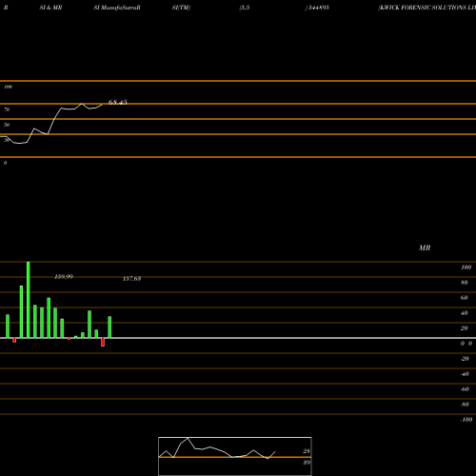Screen dimensions: 476x476
Task: Click the end point of the white RSI line
Action: 102,105
